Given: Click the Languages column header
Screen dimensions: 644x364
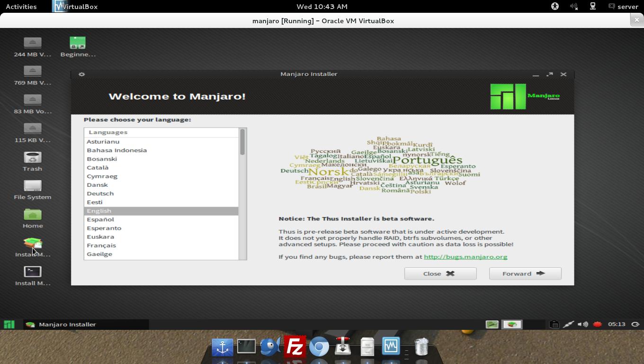Looking at the screenshot, I should click(161, 132).
